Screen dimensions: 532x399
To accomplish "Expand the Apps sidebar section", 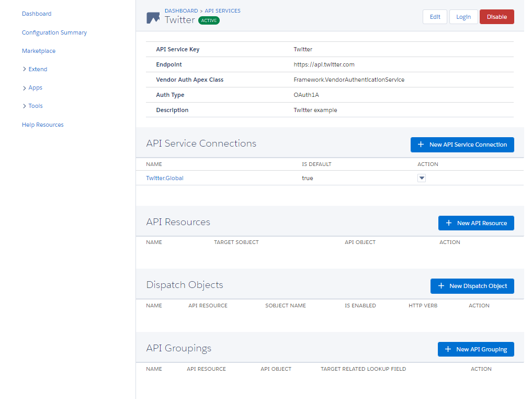I will [32, 87].
